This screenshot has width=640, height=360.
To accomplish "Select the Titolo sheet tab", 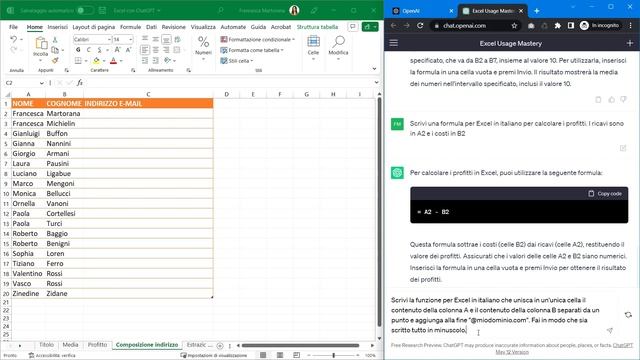I will click(x=47, y=345).
